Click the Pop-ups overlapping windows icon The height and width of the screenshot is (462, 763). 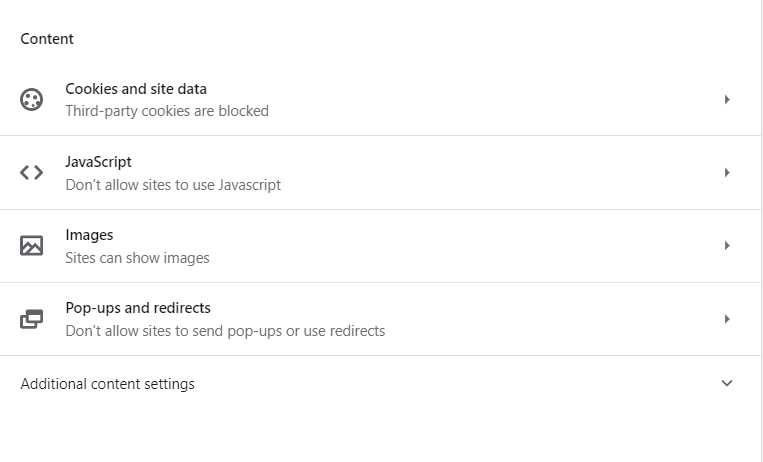pos(31,319)
